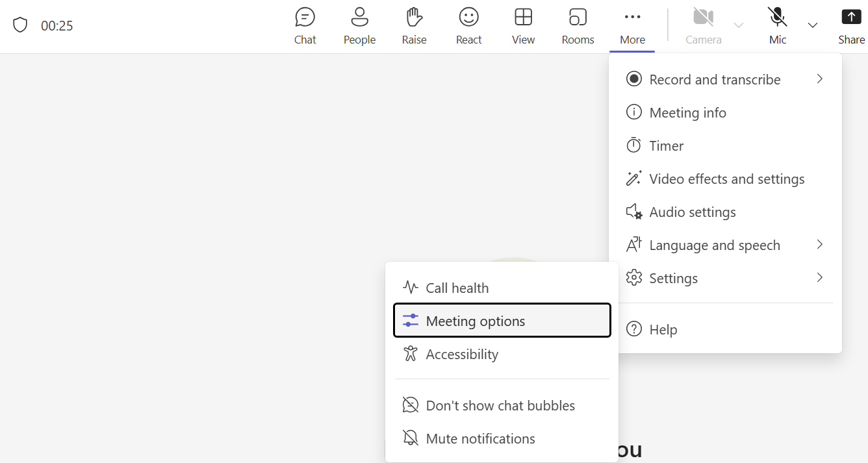Click the Settings menu entry

point(725,278)
